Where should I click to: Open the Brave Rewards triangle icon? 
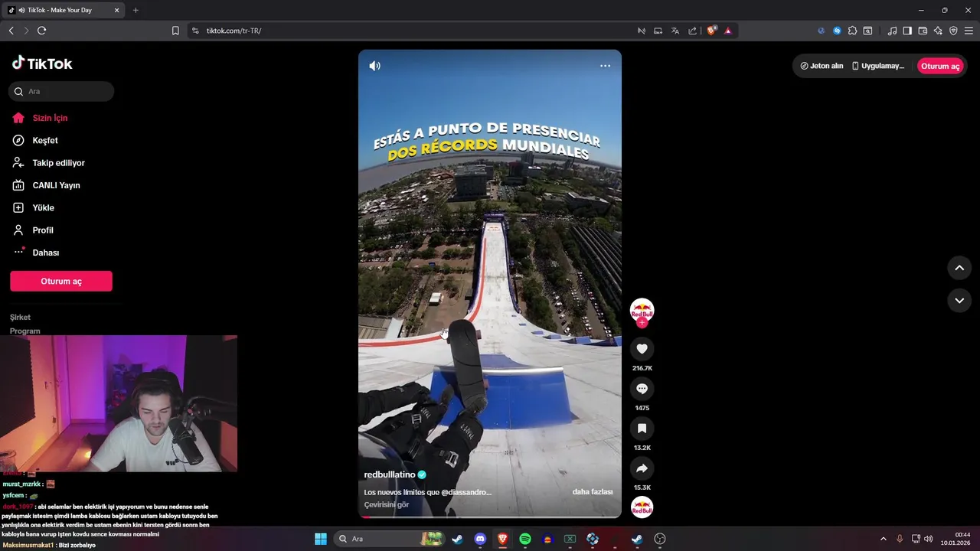(727, 31)
